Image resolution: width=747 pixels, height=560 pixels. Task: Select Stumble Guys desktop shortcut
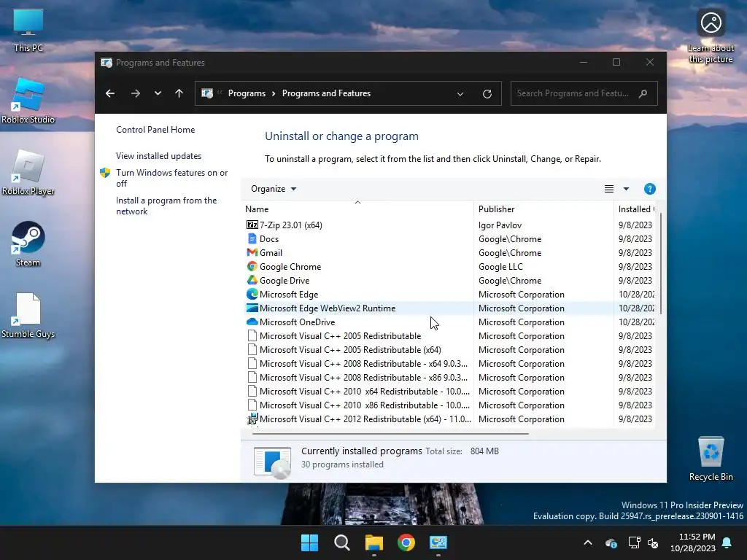pyautogui.click(x=28, y=315)
